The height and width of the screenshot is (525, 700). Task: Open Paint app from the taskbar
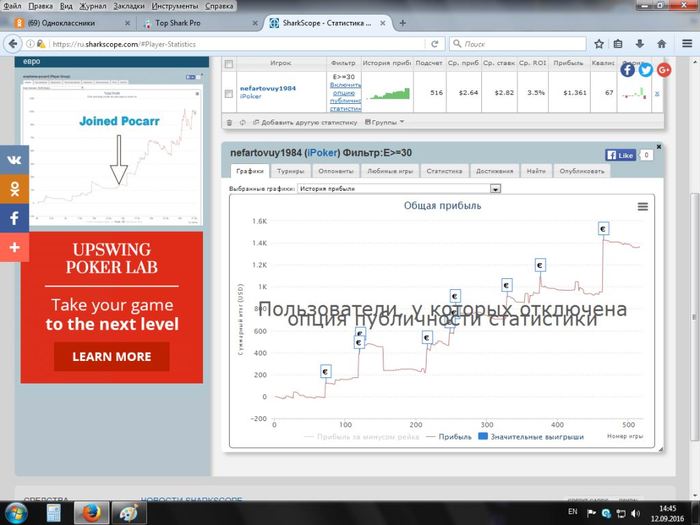point(129,513)
